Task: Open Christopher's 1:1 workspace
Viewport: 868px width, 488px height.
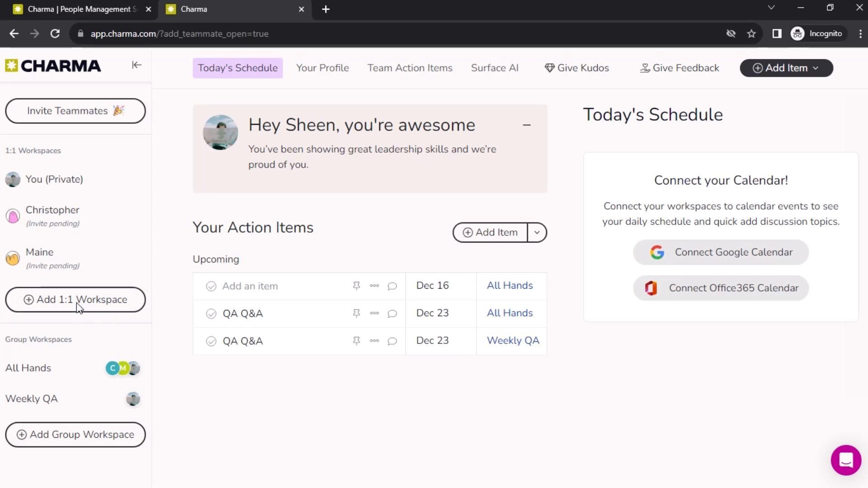Action: tap(52, 211)
